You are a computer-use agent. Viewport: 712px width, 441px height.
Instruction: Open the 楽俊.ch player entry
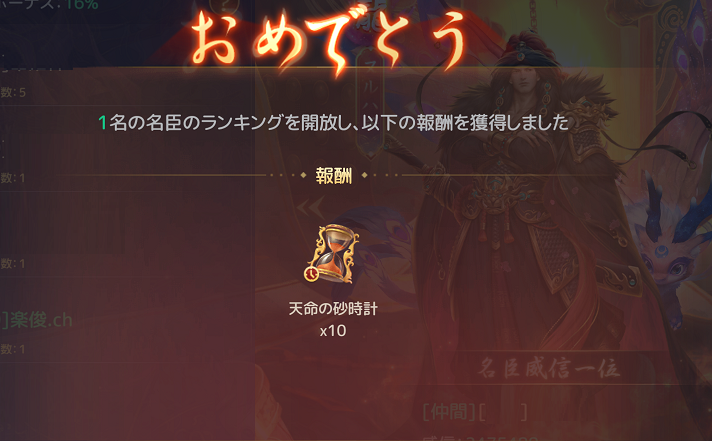click(x=36, y=320)
